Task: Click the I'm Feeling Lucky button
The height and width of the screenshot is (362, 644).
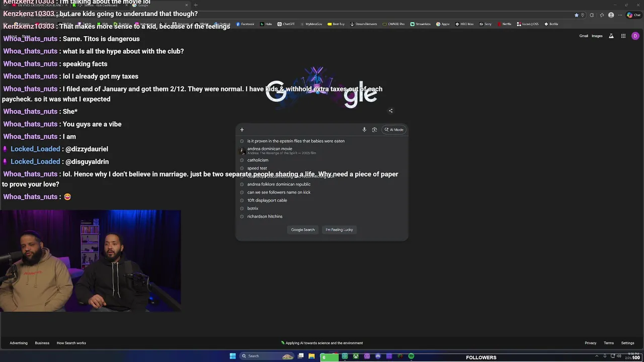Action: tap(339, 230)
